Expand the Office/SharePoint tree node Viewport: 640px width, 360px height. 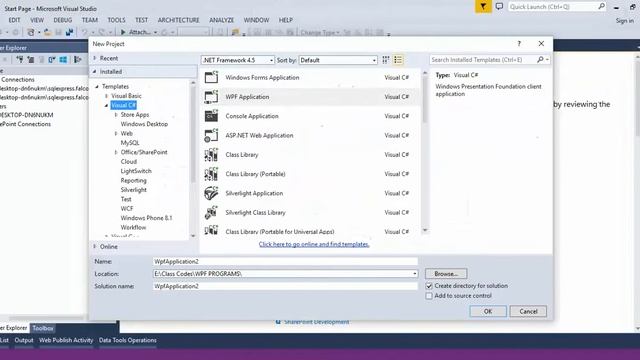[116, 152]
